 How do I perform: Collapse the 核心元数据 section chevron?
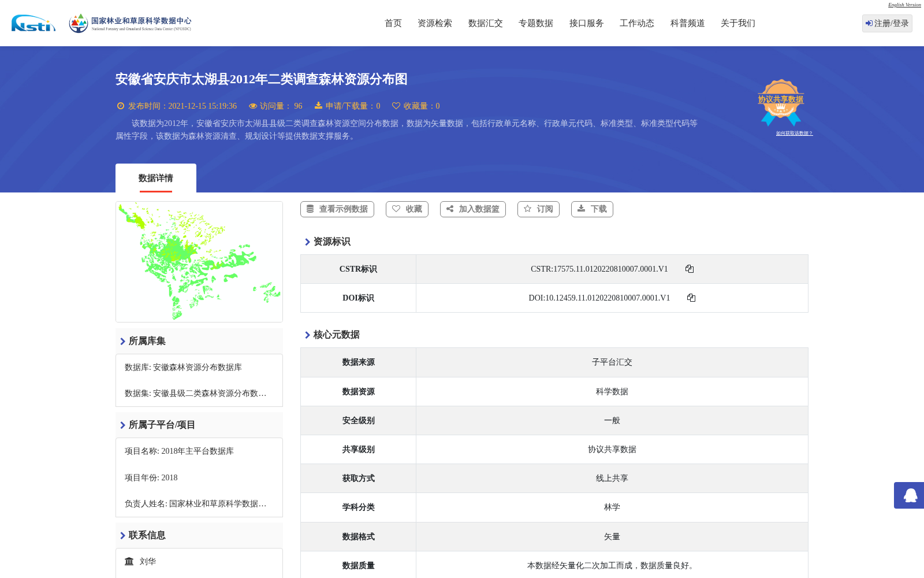pyautogui.click(x=307, y=335)
